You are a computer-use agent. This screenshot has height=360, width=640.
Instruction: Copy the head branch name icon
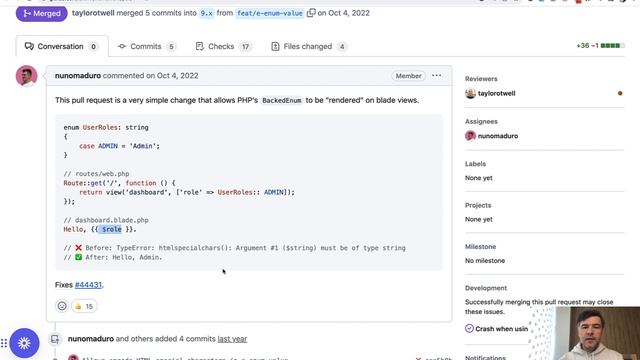click(x=311, y=13)
